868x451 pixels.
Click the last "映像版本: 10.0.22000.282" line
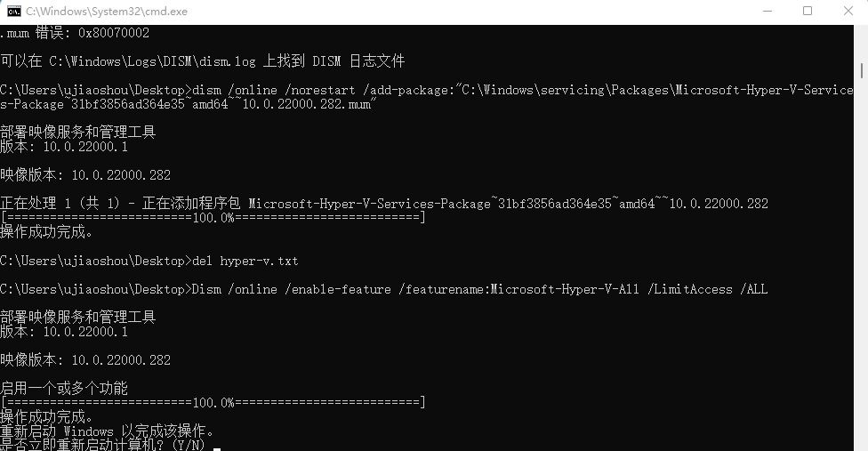[x=85, y=360]
